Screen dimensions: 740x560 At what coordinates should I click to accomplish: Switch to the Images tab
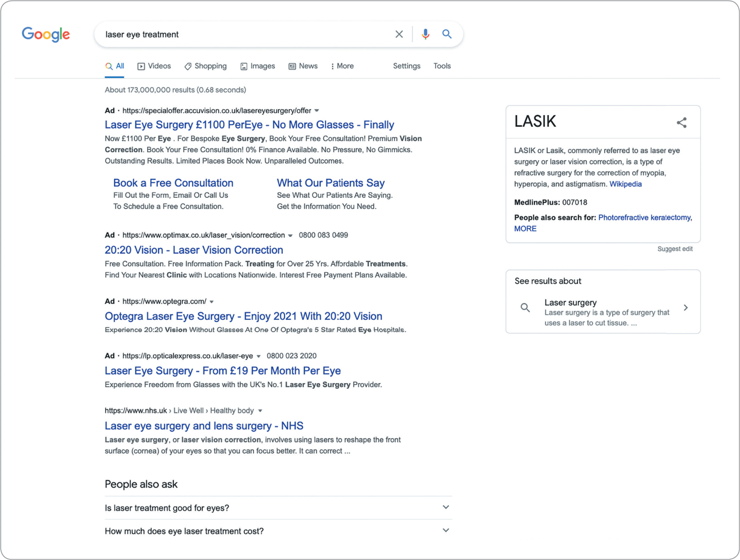click(257, 66)
